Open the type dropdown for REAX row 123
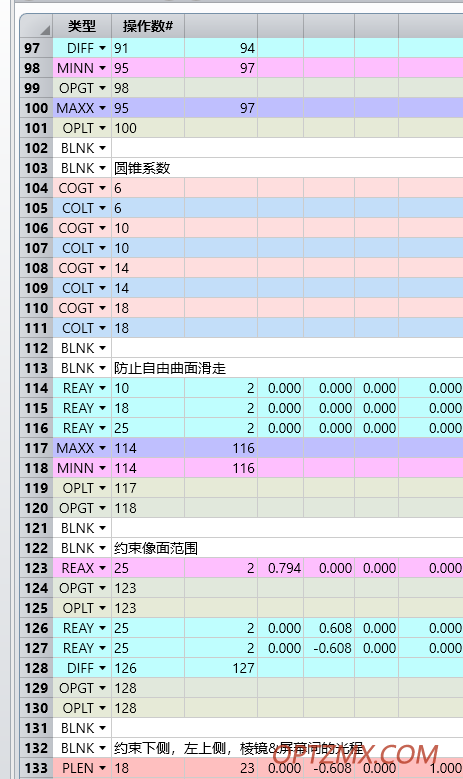463x779 pixels. [x=102, y=568]
